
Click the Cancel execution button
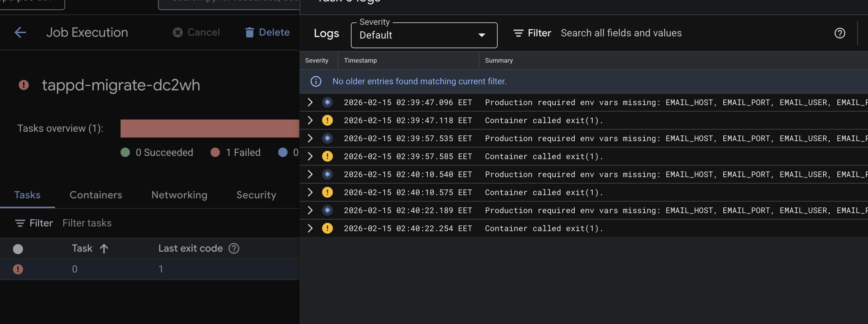pyautogui.click(x=196, y=32)
